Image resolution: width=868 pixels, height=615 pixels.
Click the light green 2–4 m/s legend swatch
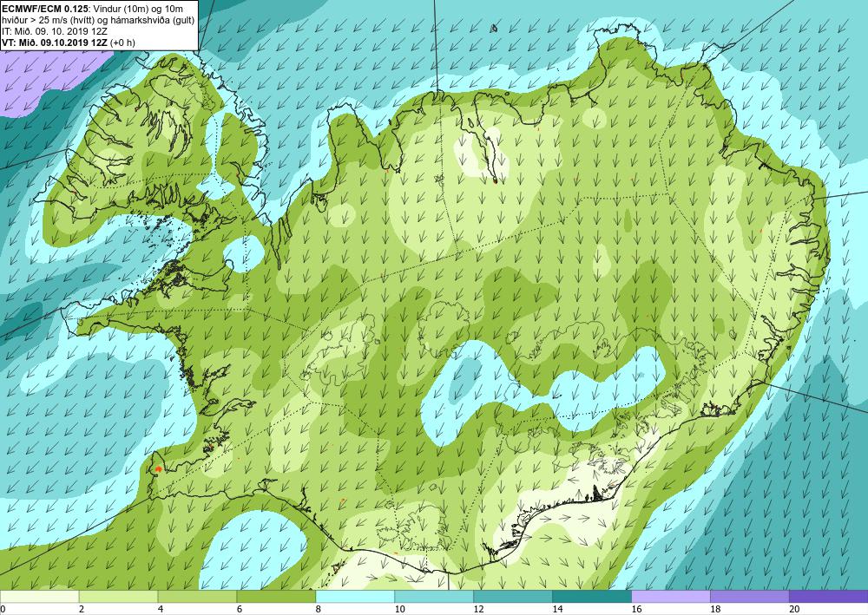tap(118, 597)
